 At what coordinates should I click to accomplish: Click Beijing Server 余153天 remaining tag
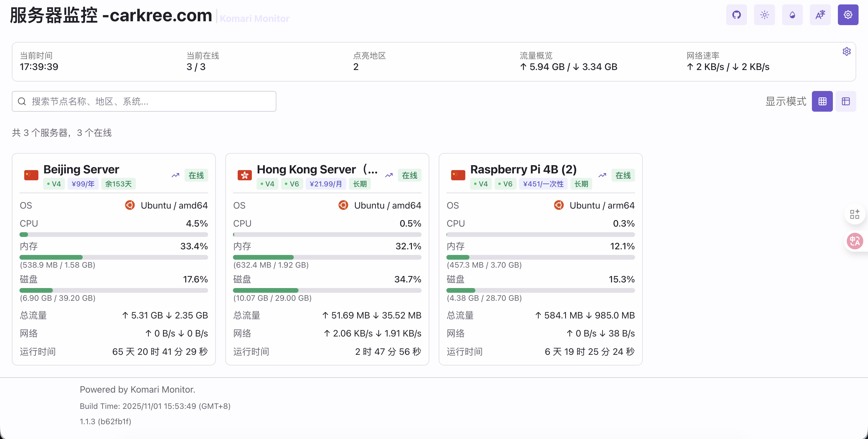[x=118, y=184]
